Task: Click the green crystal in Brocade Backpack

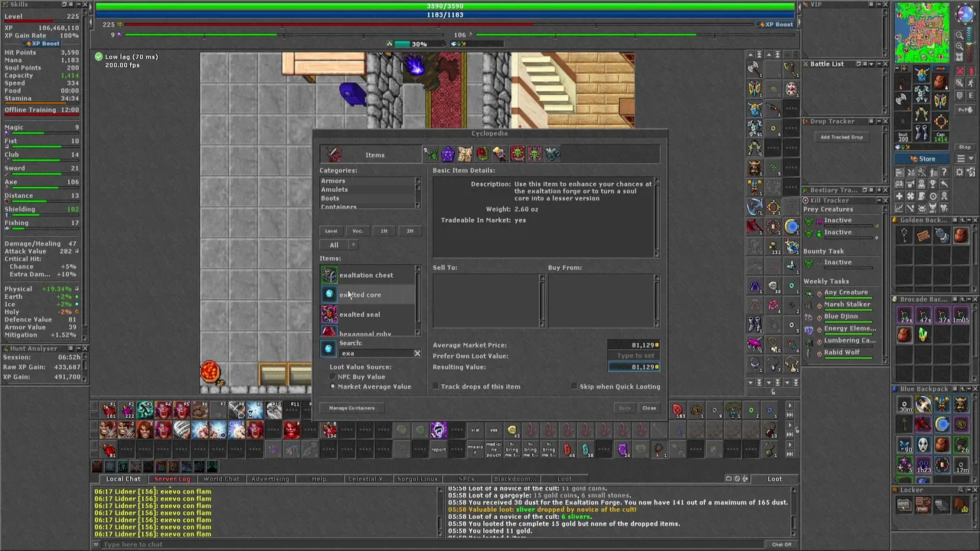Action: [x=923, y=335]
